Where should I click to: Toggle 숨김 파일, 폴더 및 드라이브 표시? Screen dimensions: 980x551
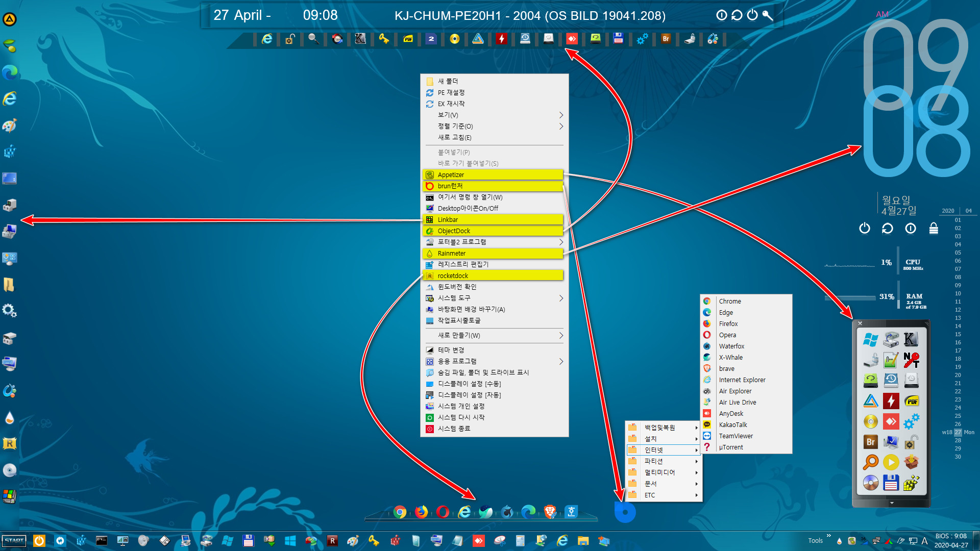pyautogui.click(x=494, y=372)
